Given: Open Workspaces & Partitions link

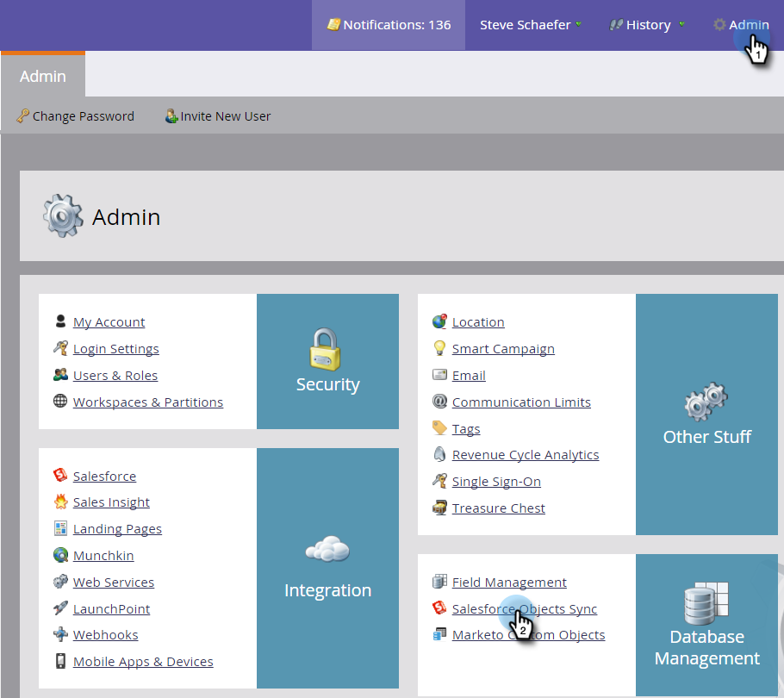Looking at the screenshot, I should [148, 402].
